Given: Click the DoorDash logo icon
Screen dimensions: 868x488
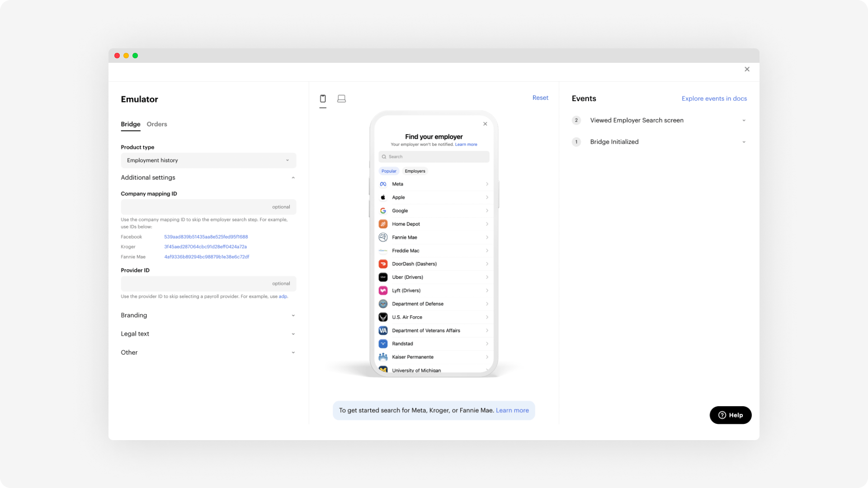Looking at the screenshot, I should pyautogui.click(x=383, y=264).
